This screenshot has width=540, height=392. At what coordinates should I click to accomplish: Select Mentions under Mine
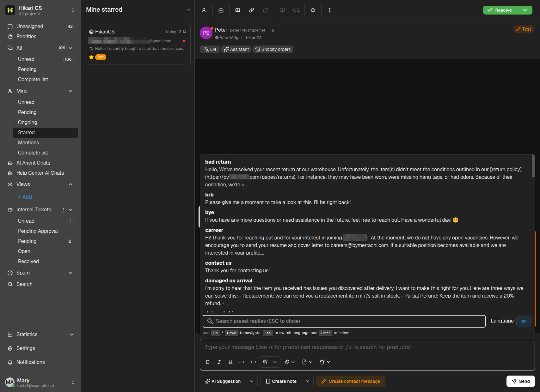click(x=46, y=143)
